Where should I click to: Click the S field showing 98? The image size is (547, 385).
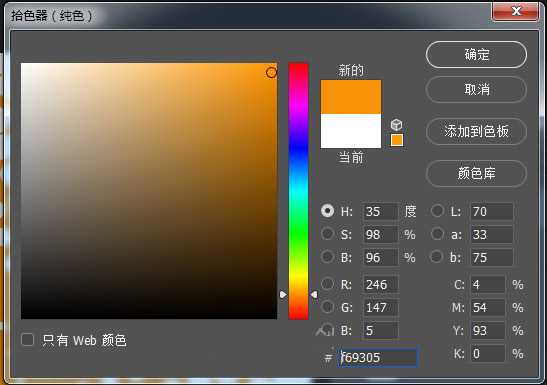380,234
